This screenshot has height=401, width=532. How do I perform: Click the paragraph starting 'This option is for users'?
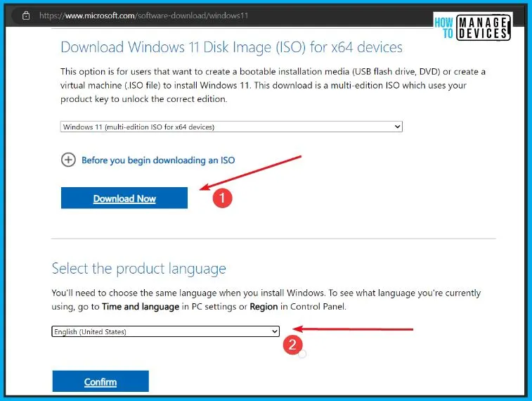tap(273, 85)
